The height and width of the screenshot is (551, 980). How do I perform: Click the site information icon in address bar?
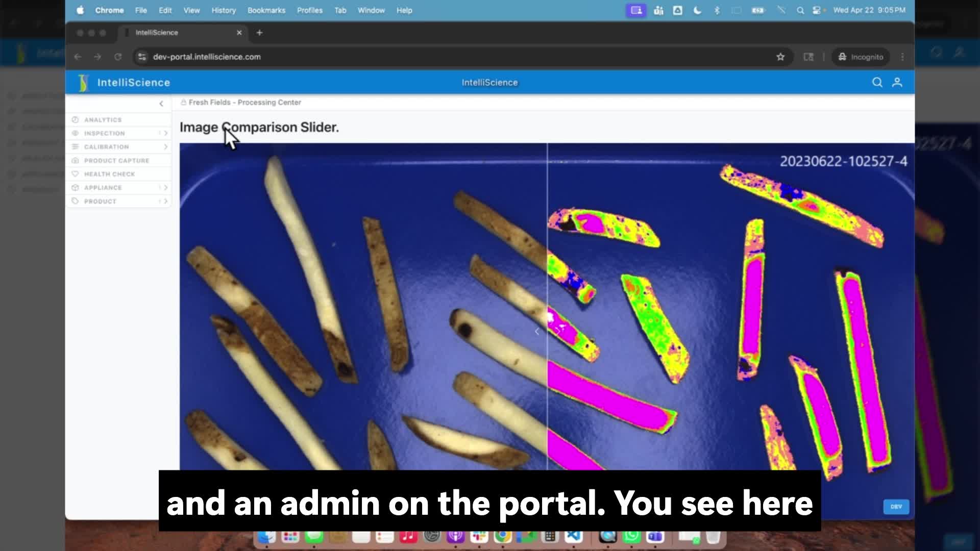(142, 57)
